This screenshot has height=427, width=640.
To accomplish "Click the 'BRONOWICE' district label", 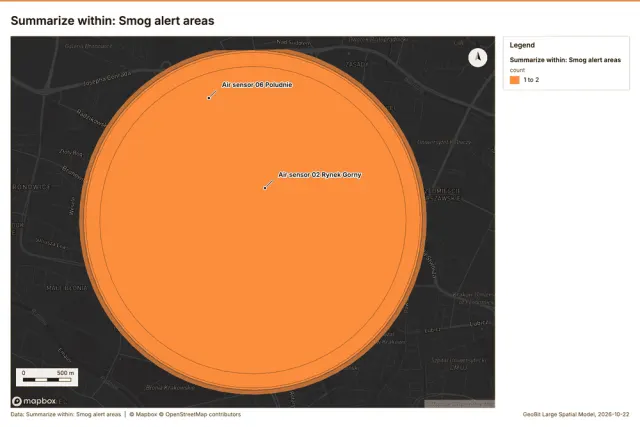I will [x=32, y=187].
